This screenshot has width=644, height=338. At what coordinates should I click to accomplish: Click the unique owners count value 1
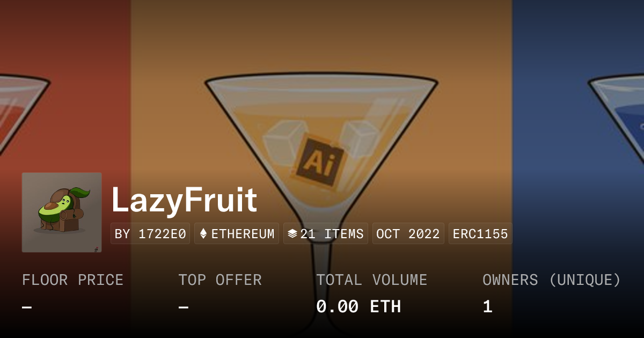point(487,306)
